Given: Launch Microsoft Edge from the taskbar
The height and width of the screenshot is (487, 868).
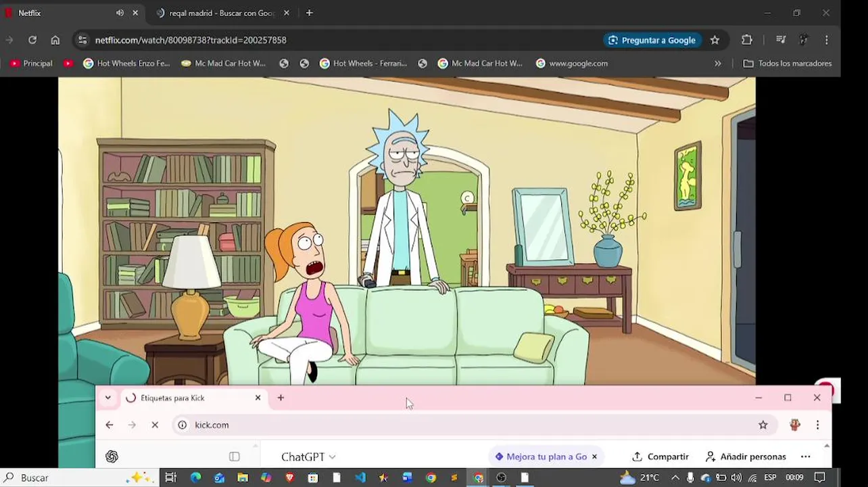Looking at the screenshot, I should coord(195,478).
